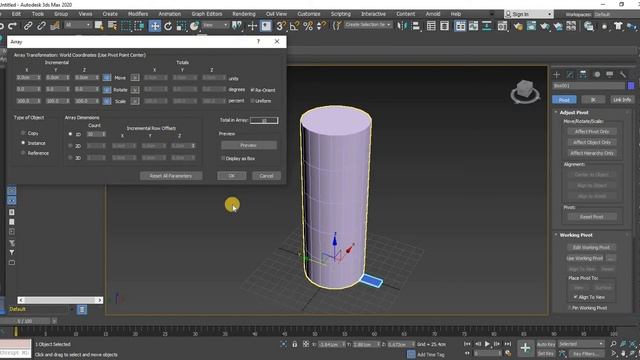Open the Utilities wrench tab icon
The height and width of the screenshot is (360, 640).
pyautogui.click(x=622, y=75)
